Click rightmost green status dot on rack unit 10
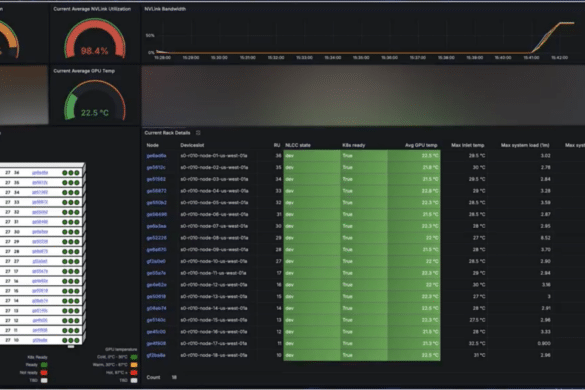Screen dimensions: 585x390 tap(77, 340)
